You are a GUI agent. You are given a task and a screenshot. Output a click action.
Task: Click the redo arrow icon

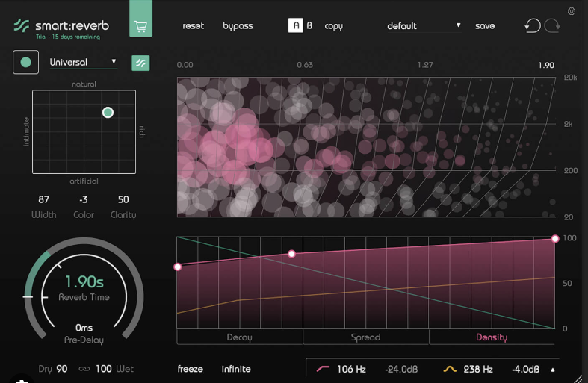tap(552, 26)
